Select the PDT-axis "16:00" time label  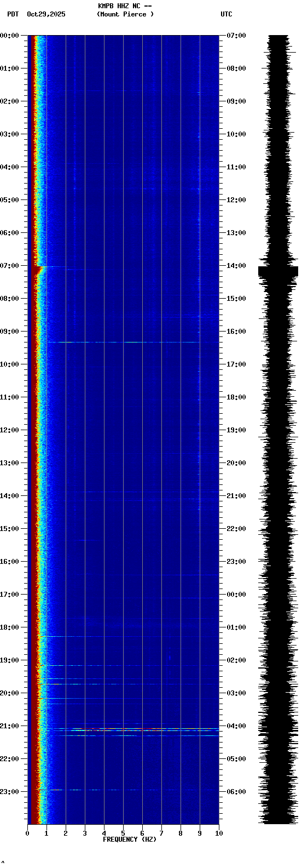(x=9, y=562)
